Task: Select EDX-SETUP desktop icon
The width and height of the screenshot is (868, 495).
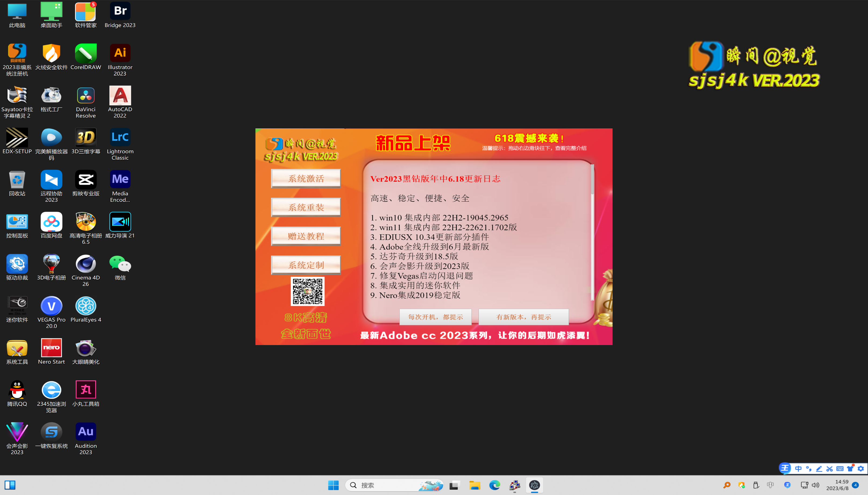Action: [17, 141]
